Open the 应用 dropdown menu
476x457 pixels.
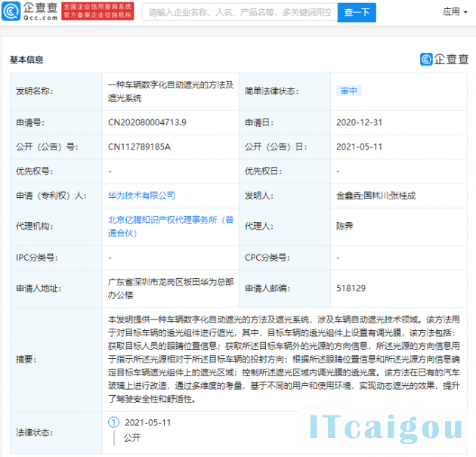coord(455,12)
